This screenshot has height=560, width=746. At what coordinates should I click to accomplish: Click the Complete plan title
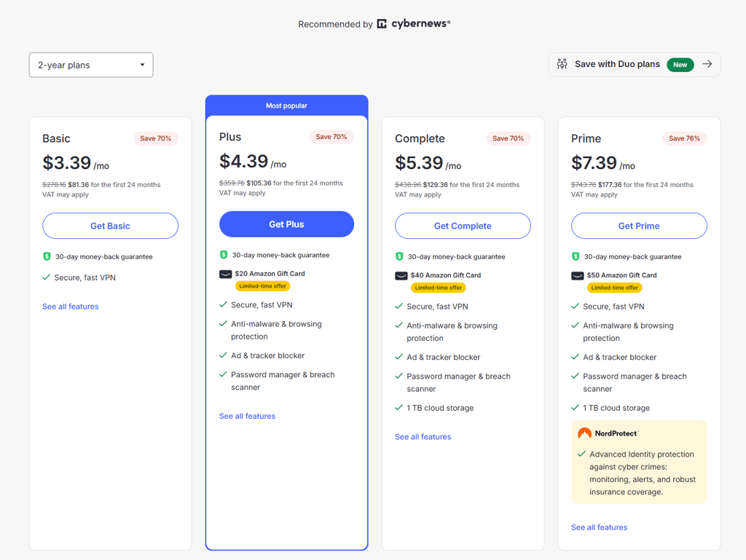click(420, 138)
